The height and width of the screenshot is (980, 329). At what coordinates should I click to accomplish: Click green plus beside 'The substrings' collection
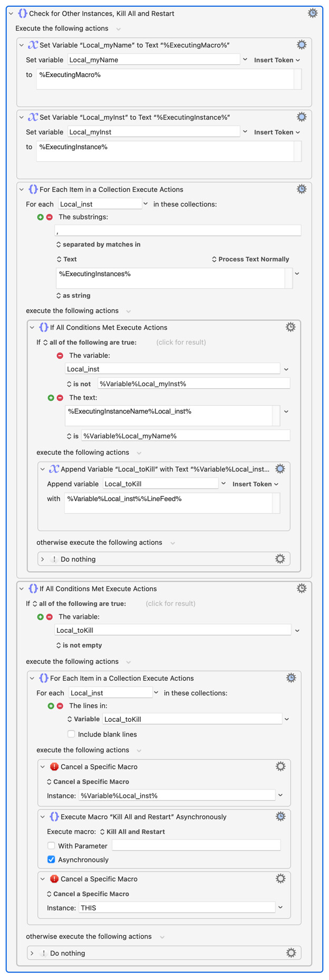(x=41, y=217)
